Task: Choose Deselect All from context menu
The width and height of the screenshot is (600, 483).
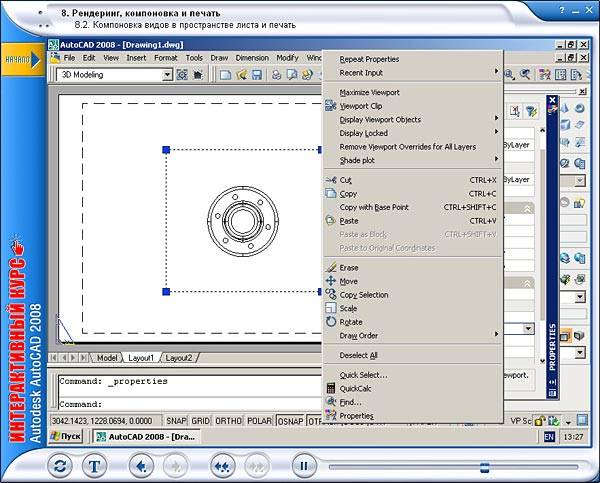Action: click(x=412, y=355)
